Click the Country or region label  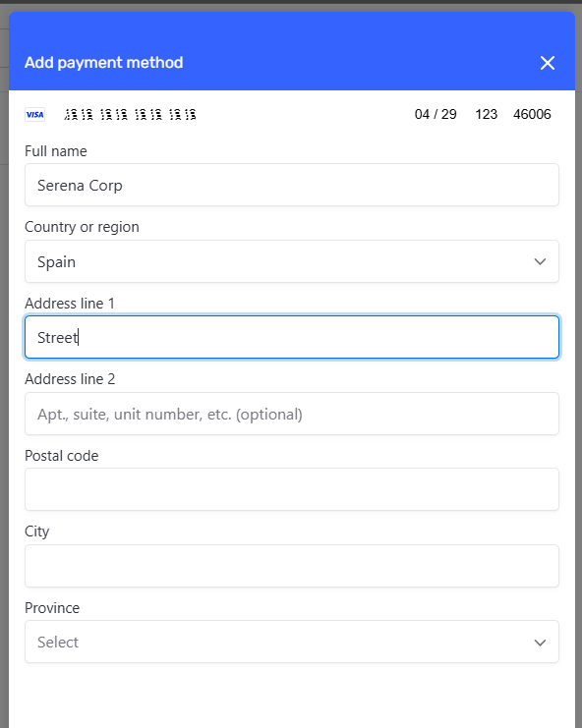point(82,227)
